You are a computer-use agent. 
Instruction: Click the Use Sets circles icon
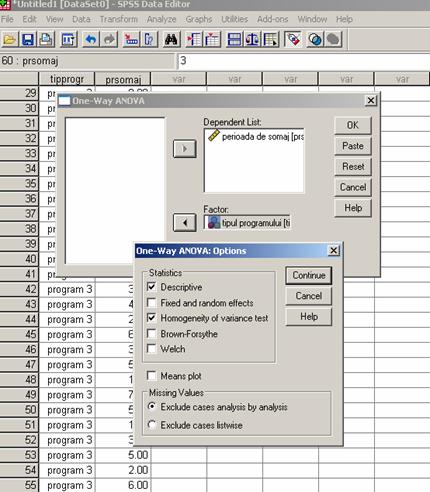[x=315, y=40]
